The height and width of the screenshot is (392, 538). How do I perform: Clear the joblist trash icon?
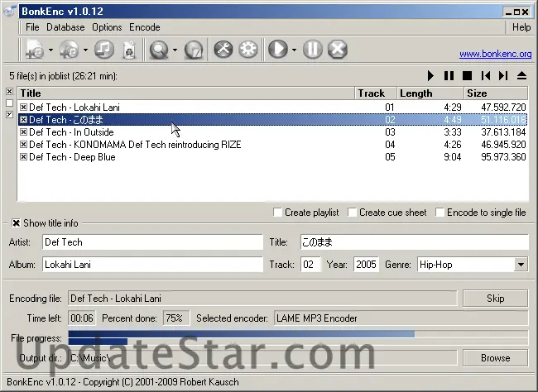point(129,50)
